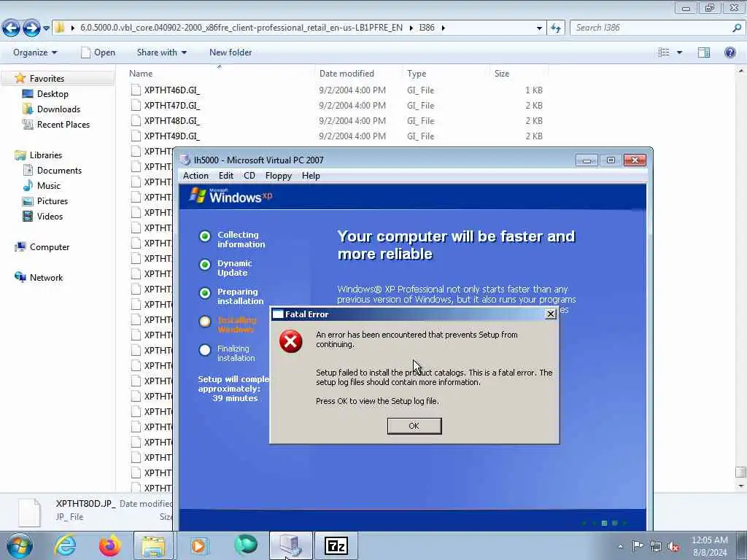
Task: Select Computer in the navigation pane
Action: click(50, 247)
